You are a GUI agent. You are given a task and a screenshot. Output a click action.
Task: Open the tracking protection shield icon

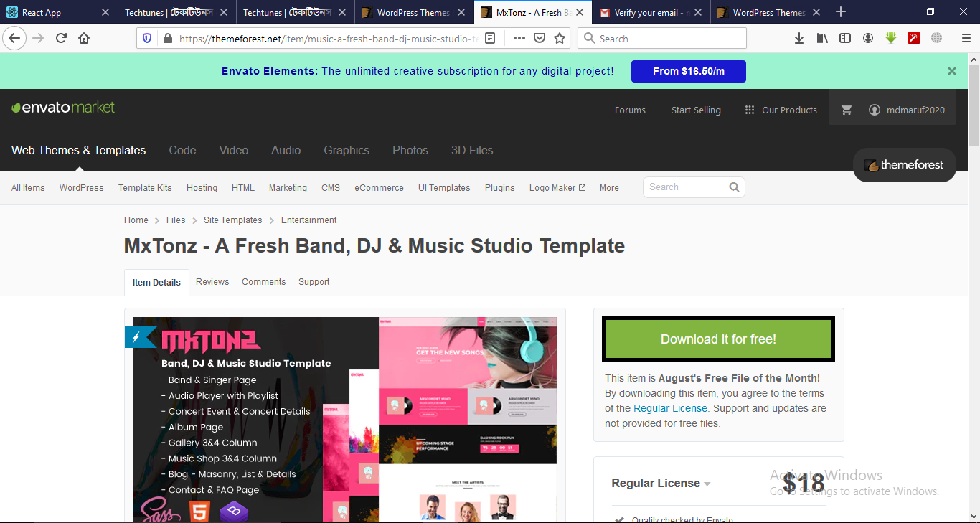[147, 39]
